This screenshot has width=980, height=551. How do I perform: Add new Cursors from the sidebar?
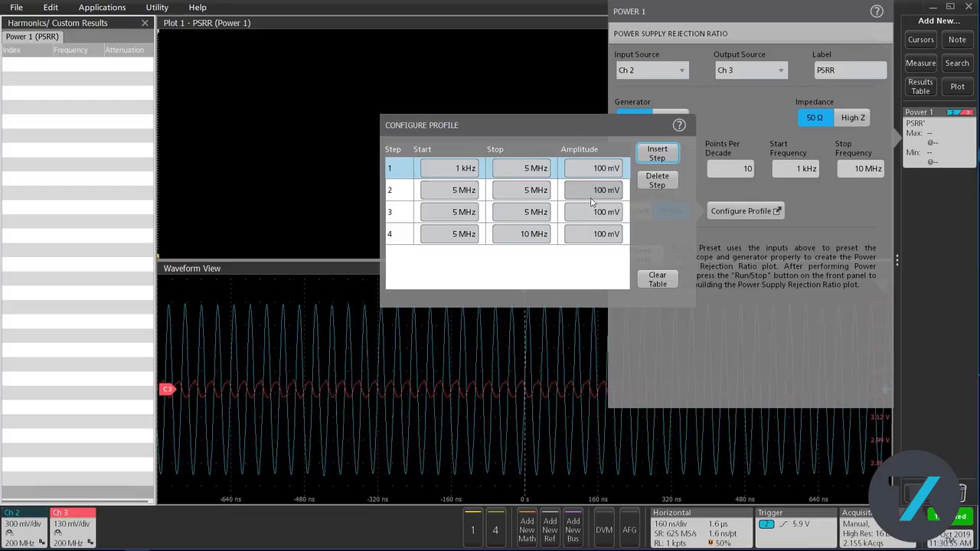coord(920,39)
